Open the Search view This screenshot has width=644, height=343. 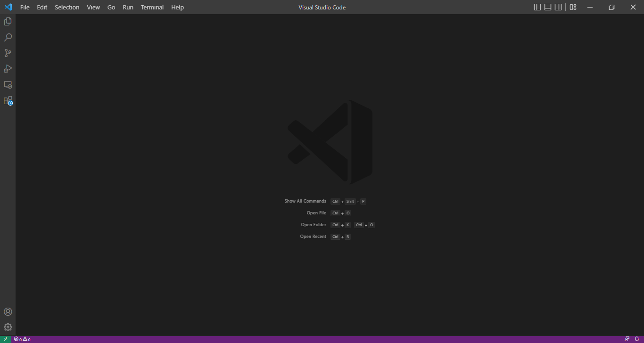click(x=8, y=37)
